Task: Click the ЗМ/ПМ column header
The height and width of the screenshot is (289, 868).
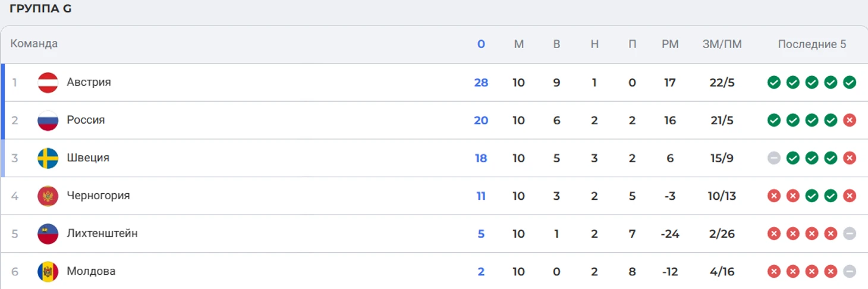Action: coord(722,44)
